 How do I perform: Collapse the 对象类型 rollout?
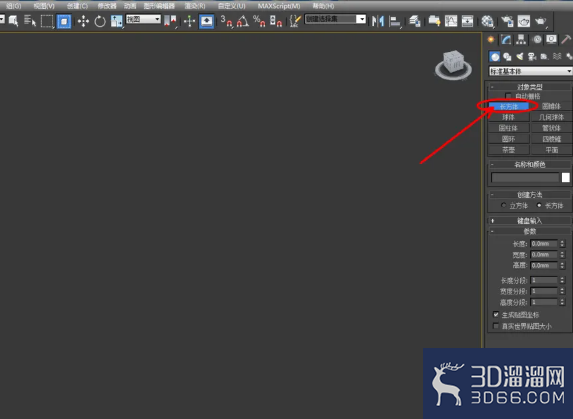tap(530, 87)
